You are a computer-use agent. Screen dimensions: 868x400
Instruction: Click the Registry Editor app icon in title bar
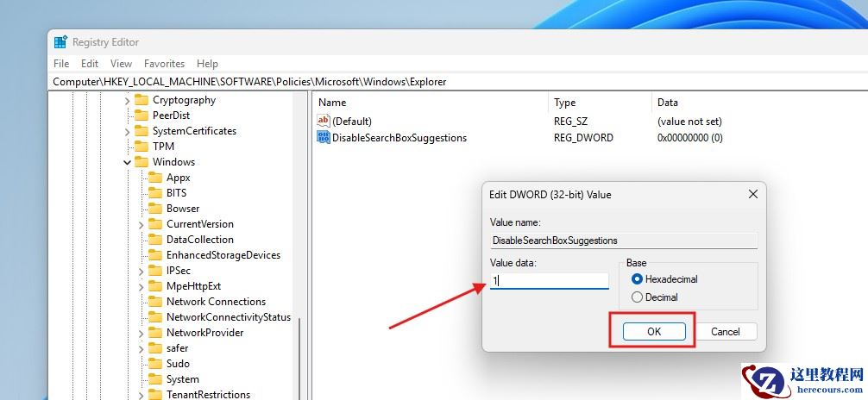[x=61, y=42]
